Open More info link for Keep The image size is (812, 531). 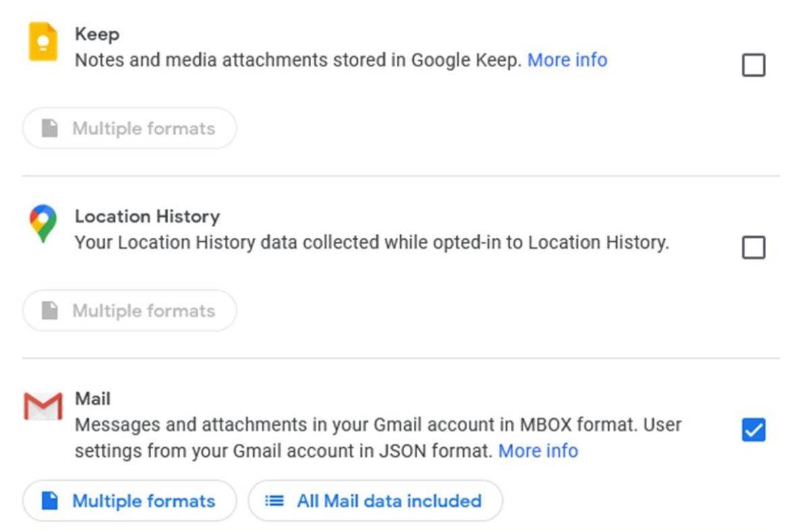(x=567, y=60)
